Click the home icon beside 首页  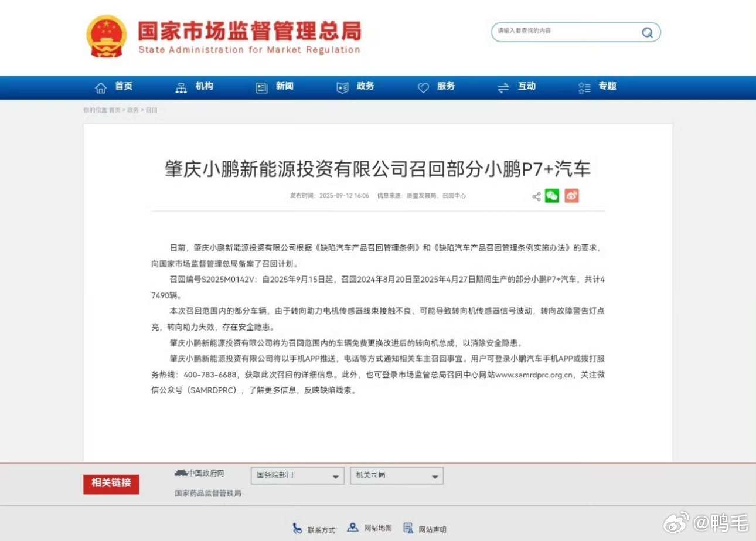[x=101, y=88]
